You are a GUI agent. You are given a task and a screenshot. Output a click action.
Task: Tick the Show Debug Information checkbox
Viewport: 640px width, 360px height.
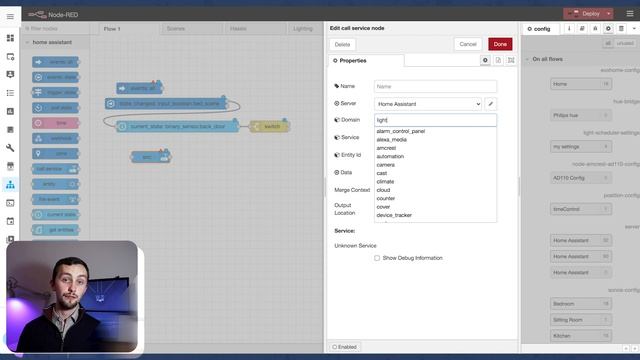tap(377, 258)
